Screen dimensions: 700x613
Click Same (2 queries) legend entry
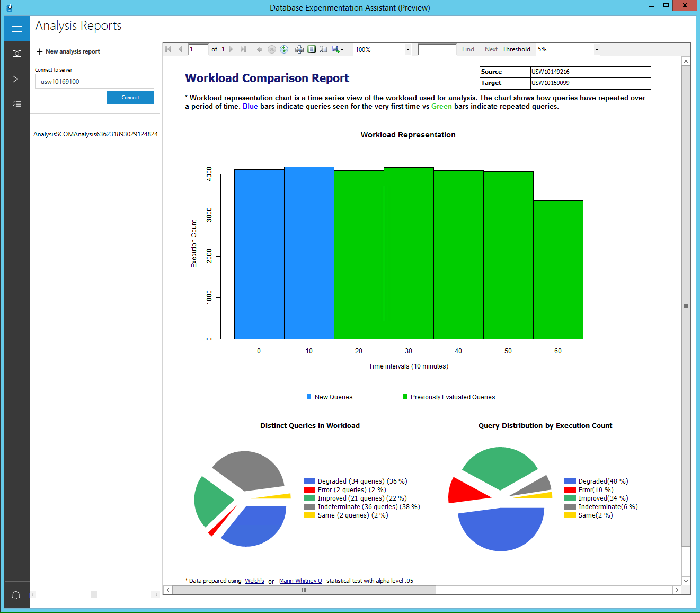click(346, 515)
